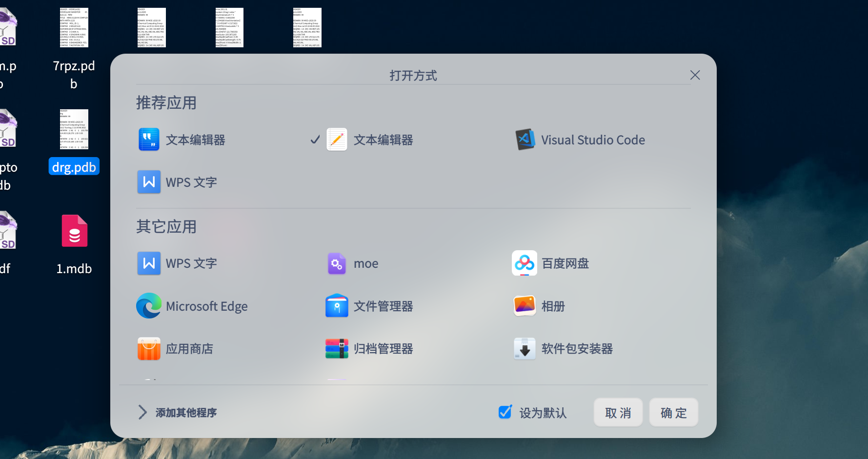Select the 7rpz.pdb file on desktop

74,49
